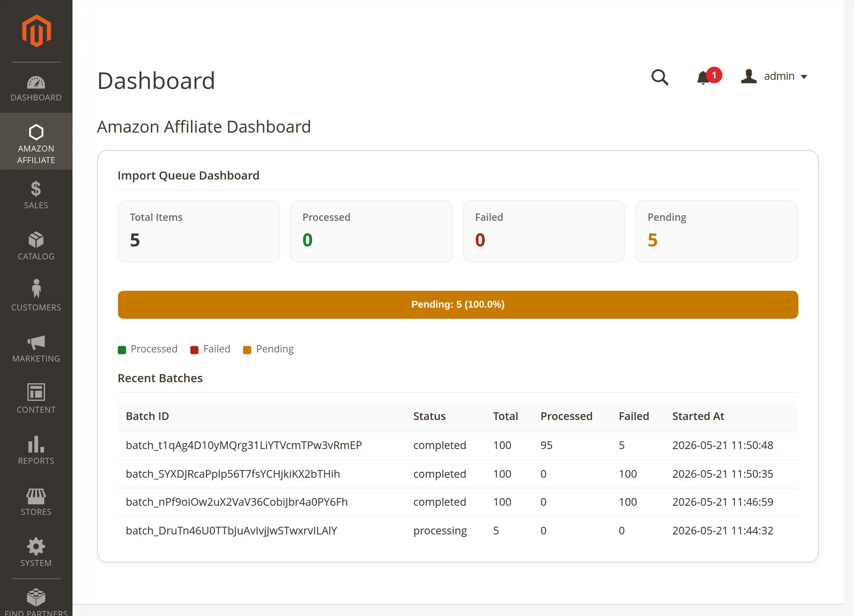Click timestamp 2026-05-21 11:46:59
The height and width of the screenshot is (616, 854).
coord(723,502)
